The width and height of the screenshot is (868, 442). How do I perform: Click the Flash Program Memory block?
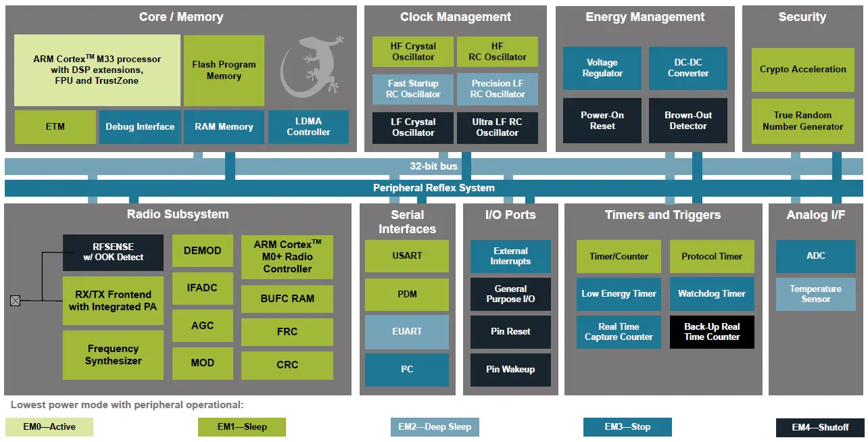224,70
